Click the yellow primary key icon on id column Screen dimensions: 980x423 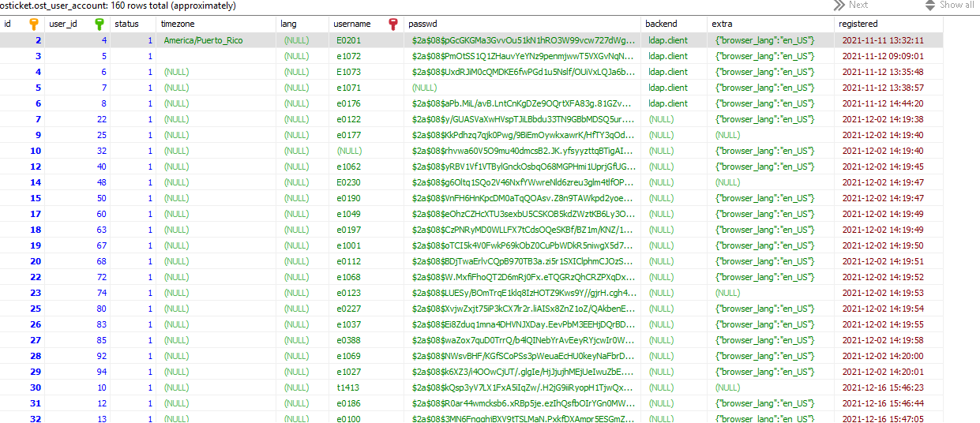(33, 24)
